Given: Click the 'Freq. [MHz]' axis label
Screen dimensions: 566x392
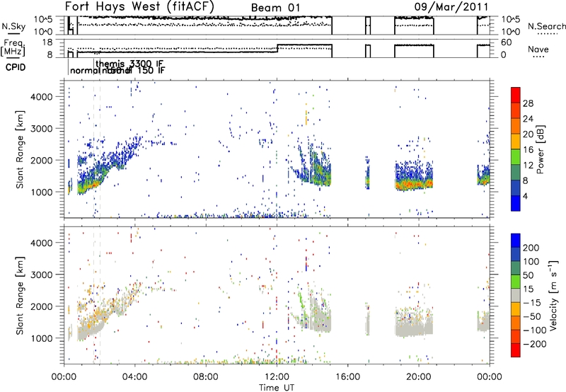Looking at the screenshot, I should point(13,47).
